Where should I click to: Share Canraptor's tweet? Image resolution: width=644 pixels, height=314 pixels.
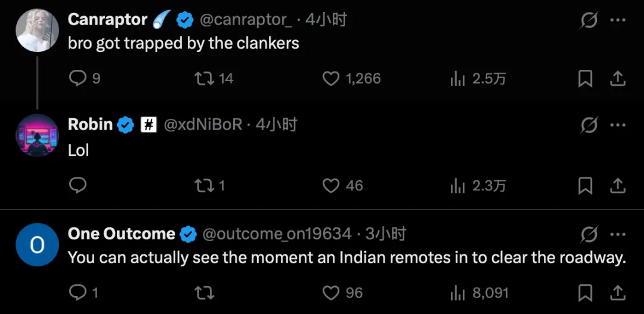pos(618,78)
